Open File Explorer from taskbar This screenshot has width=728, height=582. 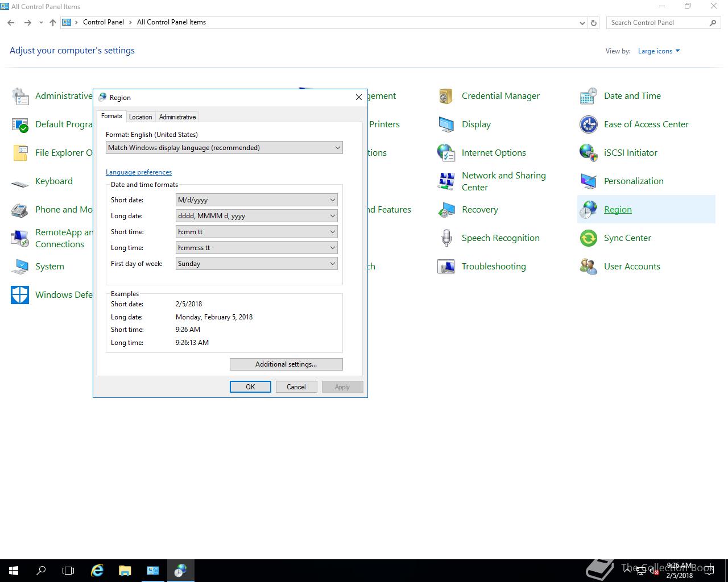pos(125,571)
